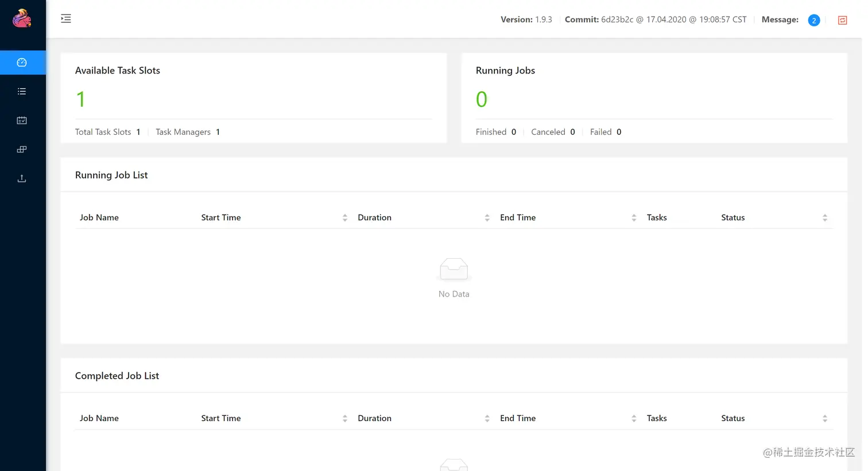Click the blue message count badge
Image resolution: width=868 pixels, height=471 pixels.
813,20
